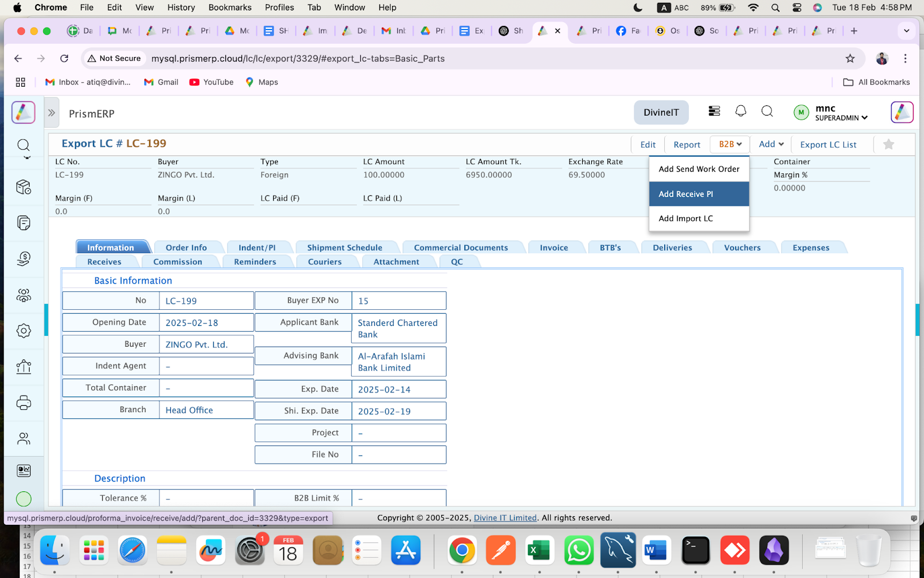The image size is (924, 578).
Task: Open the Deliveries tab
Action: (672, 247)
